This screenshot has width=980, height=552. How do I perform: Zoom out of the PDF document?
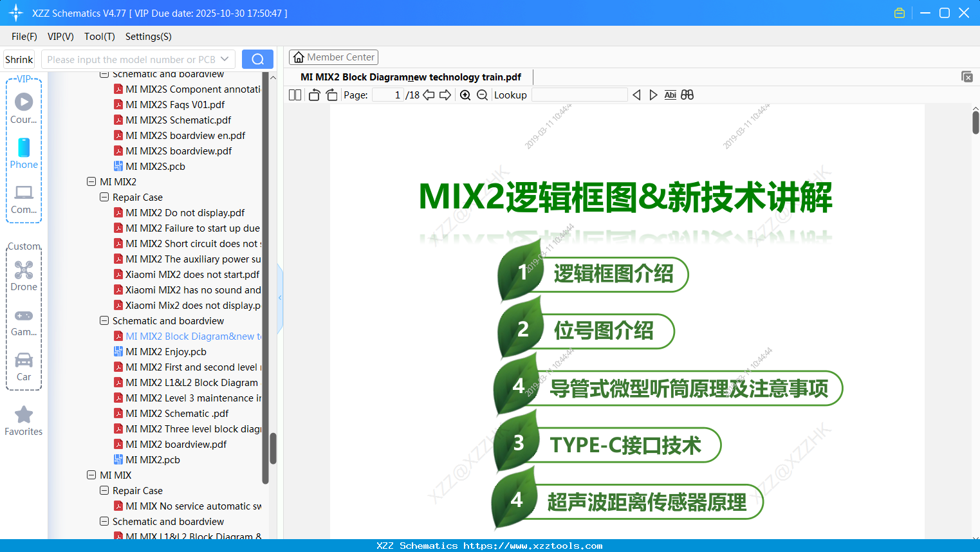pyautogui.click(x=481, y=95)
